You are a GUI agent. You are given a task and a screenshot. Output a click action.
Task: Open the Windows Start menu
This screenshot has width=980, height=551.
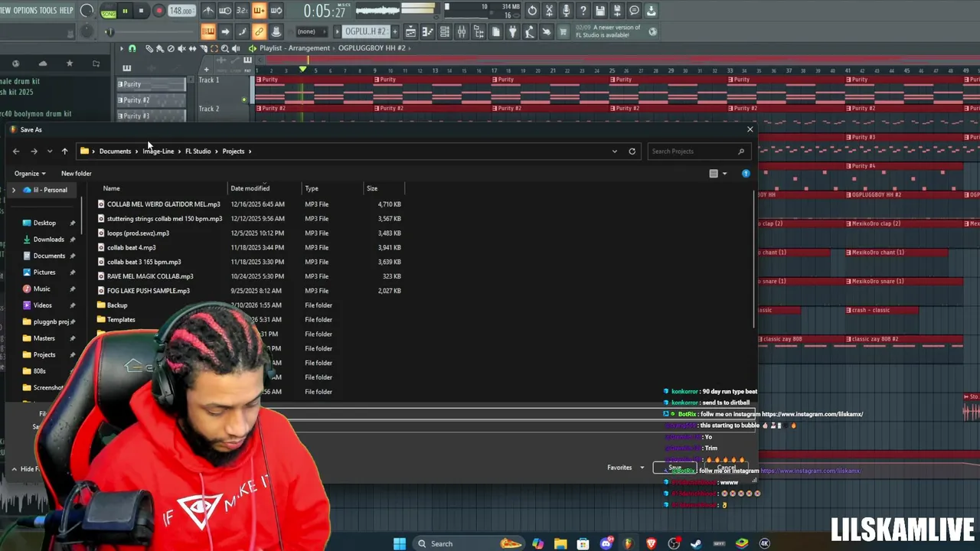400,543
